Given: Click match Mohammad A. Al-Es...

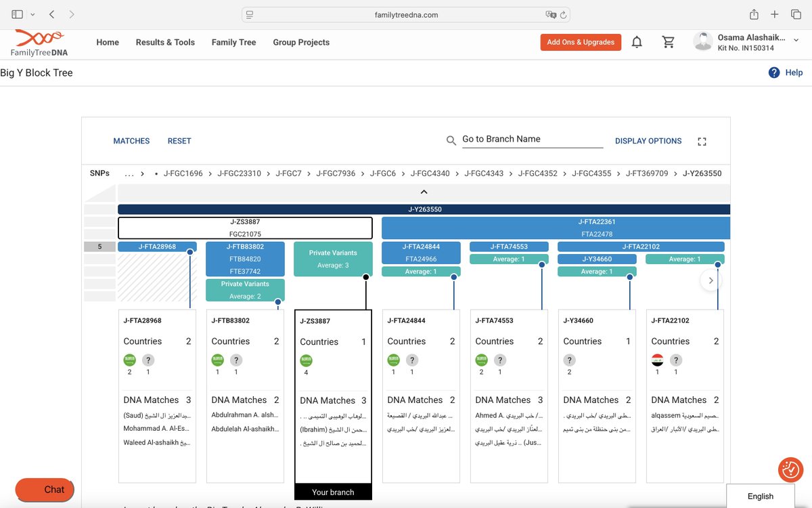Looking at the screenshot, I should (x=157, y=429).
